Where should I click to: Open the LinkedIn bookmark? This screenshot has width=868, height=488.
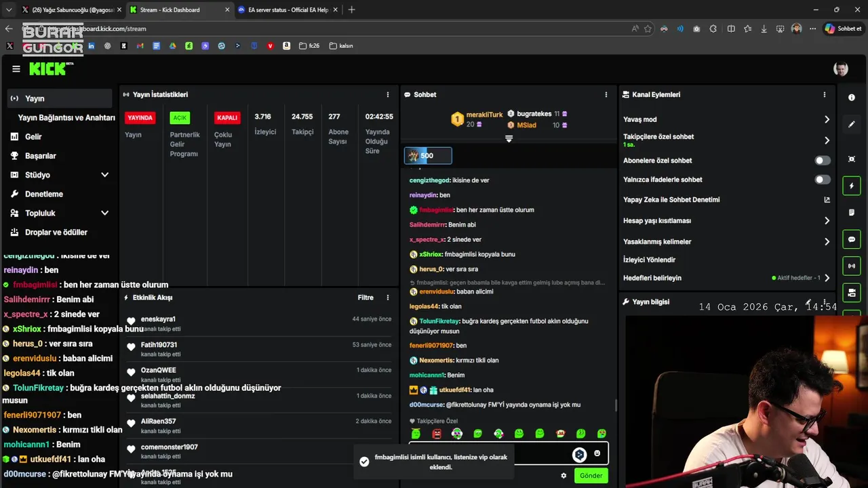(x=91, y=46)
